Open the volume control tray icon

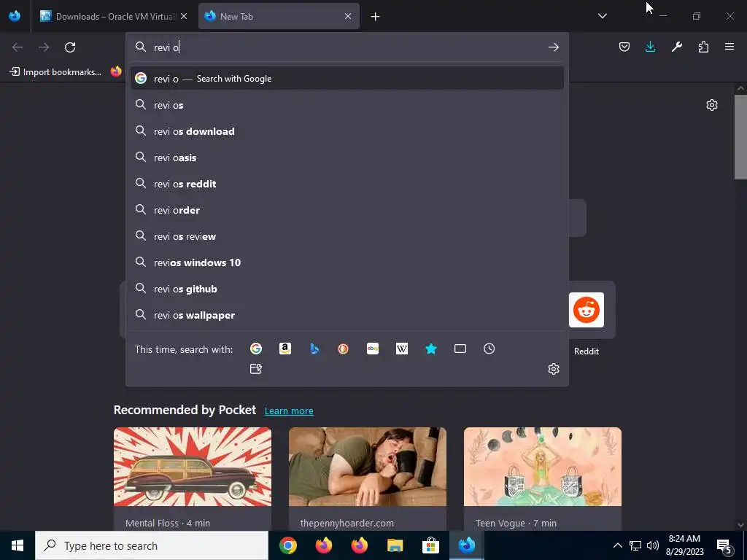pos(653,545)
